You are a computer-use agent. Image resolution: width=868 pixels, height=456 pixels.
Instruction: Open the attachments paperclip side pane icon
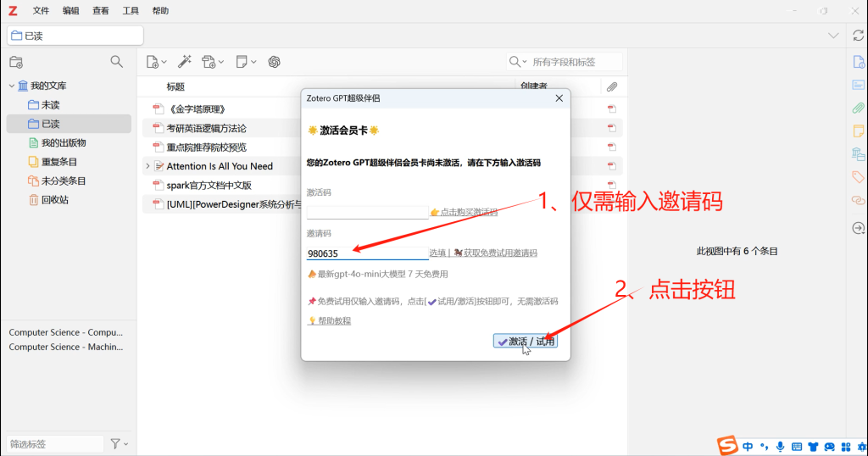(x=858, y=108)
